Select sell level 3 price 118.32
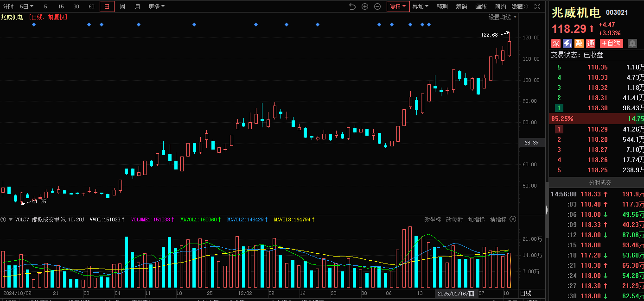Screen dimensions: 644x301 tap(597, 88)
